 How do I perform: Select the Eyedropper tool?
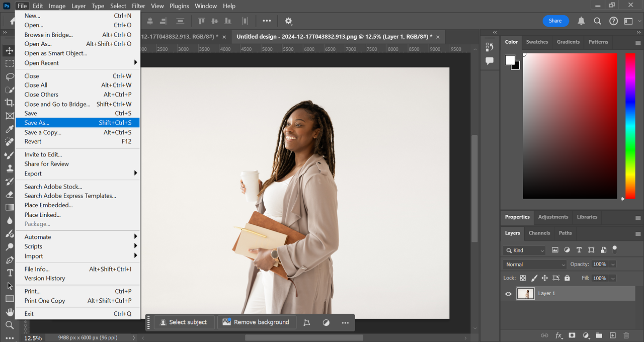(10, 129)
